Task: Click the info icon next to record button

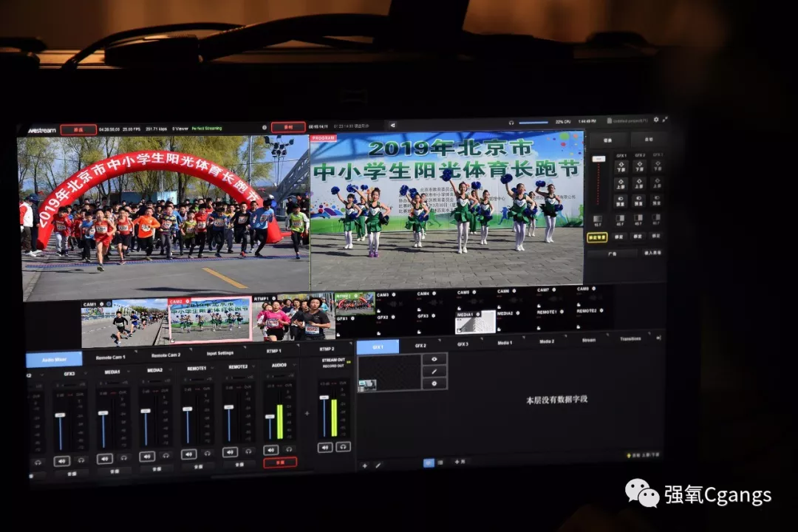Action: pyautogui.click(x=264, y=127)
